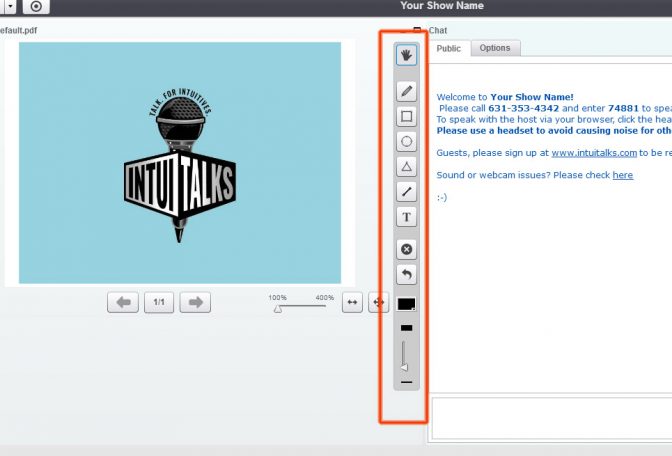This screenshot has height=456, width=672.
Task: Select the circle shape tool
Action: 406,141
